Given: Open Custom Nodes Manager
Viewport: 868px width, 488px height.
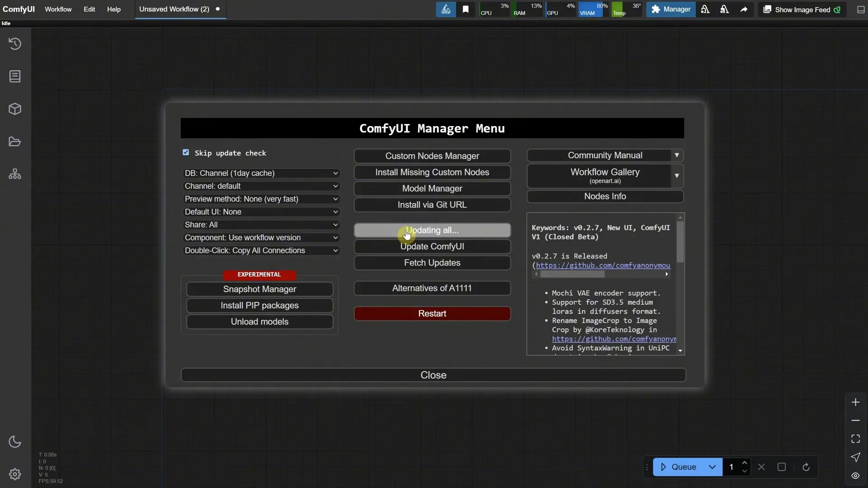Looking at the screenshot, I should (432, 156).
